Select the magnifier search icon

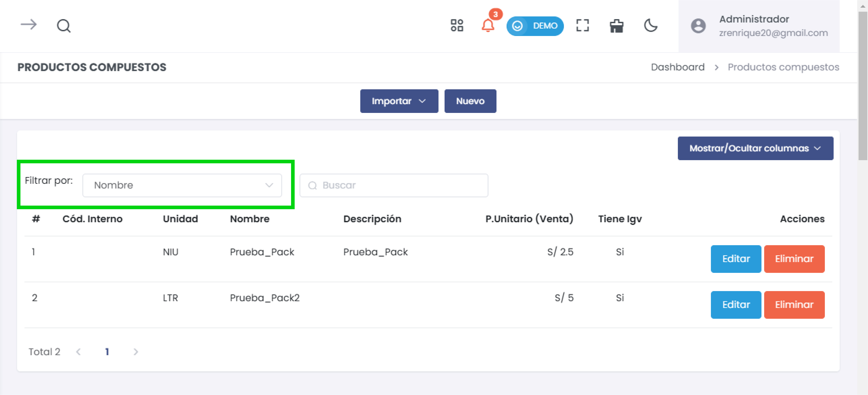point(64,26)
